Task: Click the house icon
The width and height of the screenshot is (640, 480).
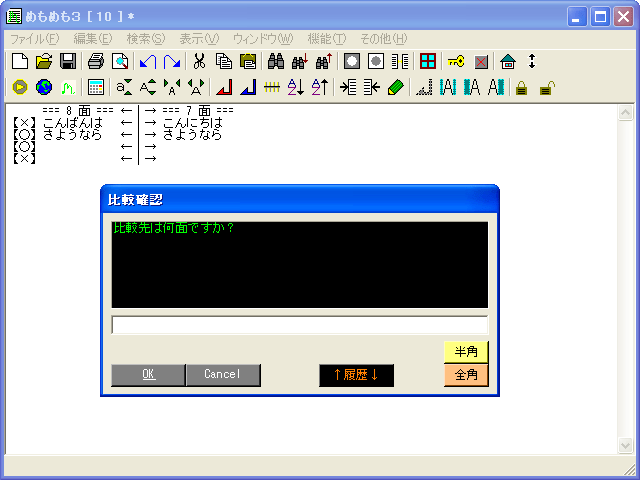Action: [x=508, y=62]
